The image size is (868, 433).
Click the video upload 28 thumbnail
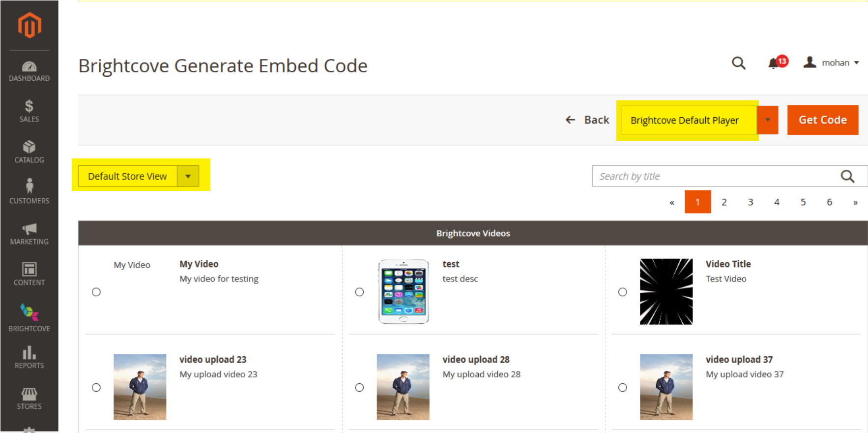coord(403,387)
